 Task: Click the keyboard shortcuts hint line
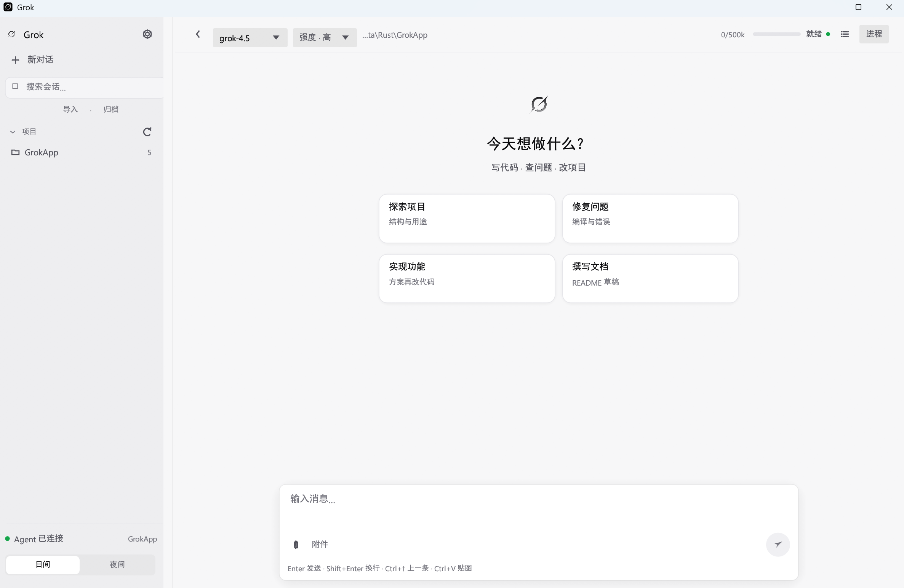point(379,568)
